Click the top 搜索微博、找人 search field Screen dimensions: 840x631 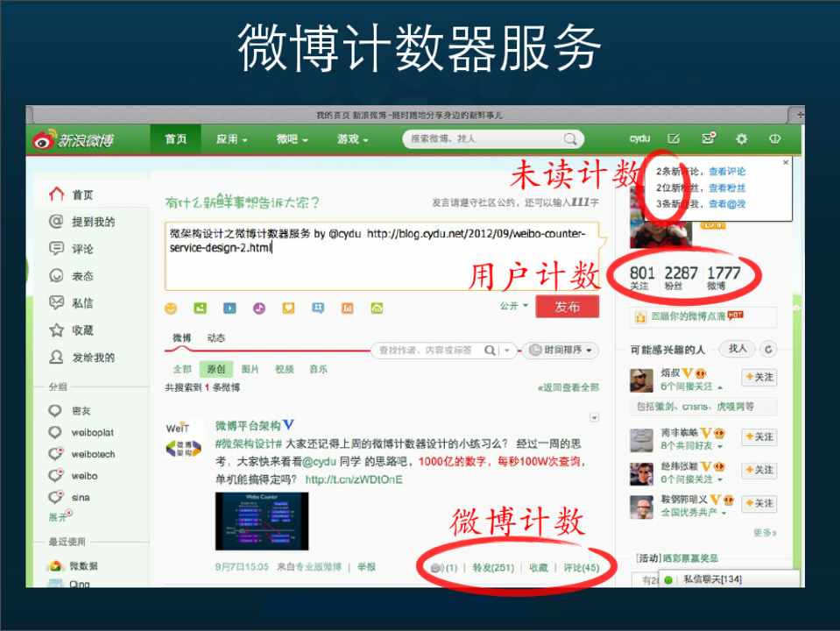[484, 139]
